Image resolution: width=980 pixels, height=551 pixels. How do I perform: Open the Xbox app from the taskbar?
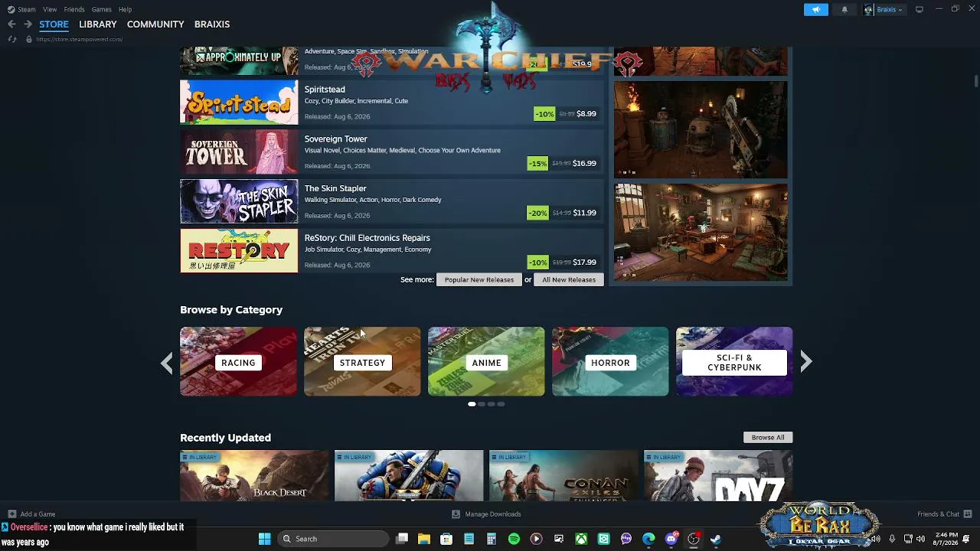581,539
